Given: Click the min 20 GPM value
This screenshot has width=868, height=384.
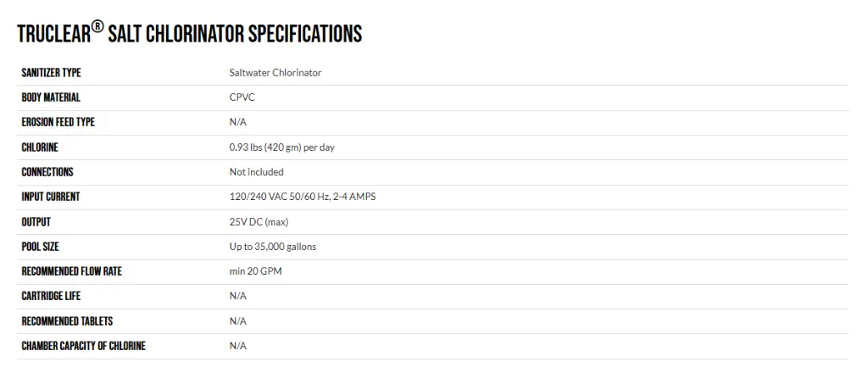Looking at the screenshot, I should pos(256,271).
